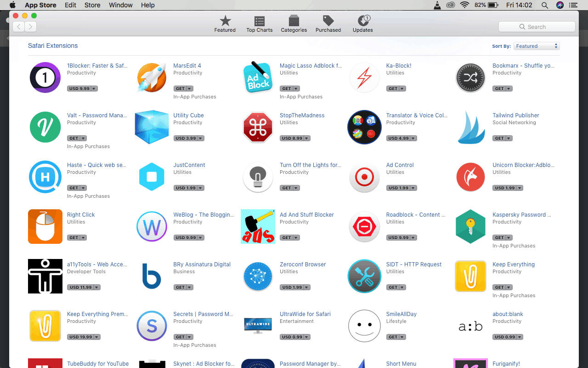
Task: Expand the Utility Cube USD 3.99 arrow
Action: [201, 138]
